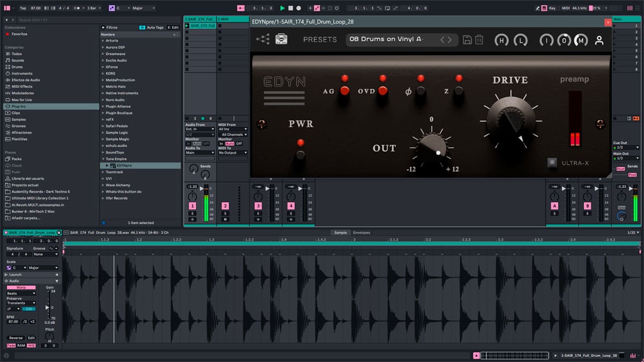Click the clip Gain slider handle
The height and width of the screenshot is (362, 644).
(x=47, y=308)
